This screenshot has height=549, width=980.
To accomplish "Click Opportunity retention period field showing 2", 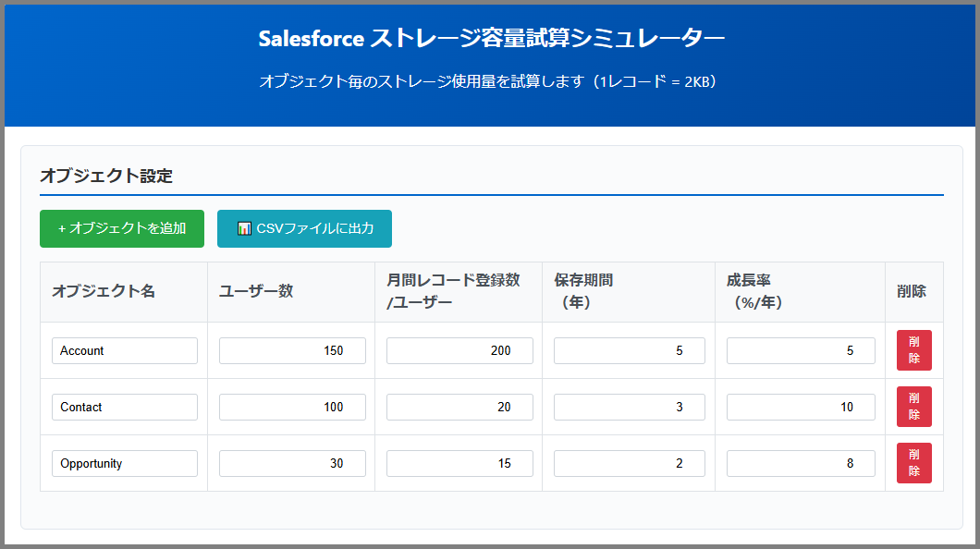I will click(630, 463).
